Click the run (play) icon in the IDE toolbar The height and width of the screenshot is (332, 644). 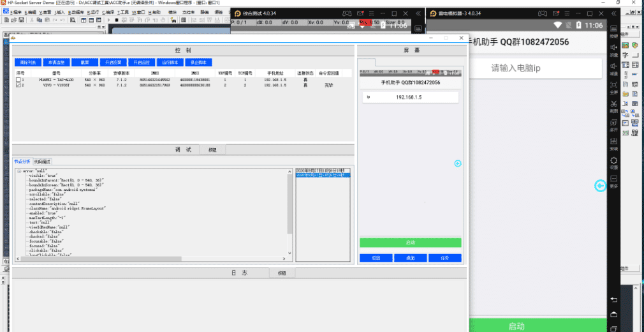coord(109,20)
